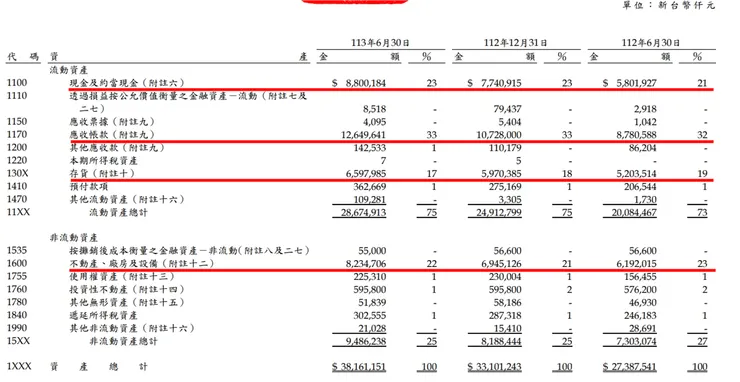Click the 代碼 column header

(x=23, y=57)
